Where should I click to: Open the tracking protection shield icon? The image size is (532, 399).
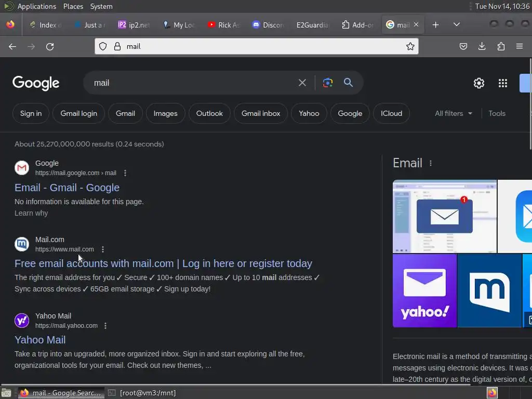(x=103, y=46)
